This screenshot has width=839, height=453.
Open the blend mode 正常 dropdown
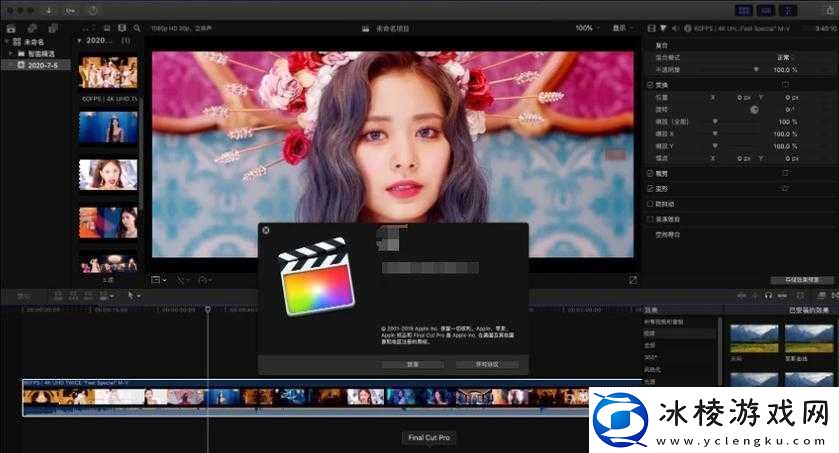(x=784, y=57)
